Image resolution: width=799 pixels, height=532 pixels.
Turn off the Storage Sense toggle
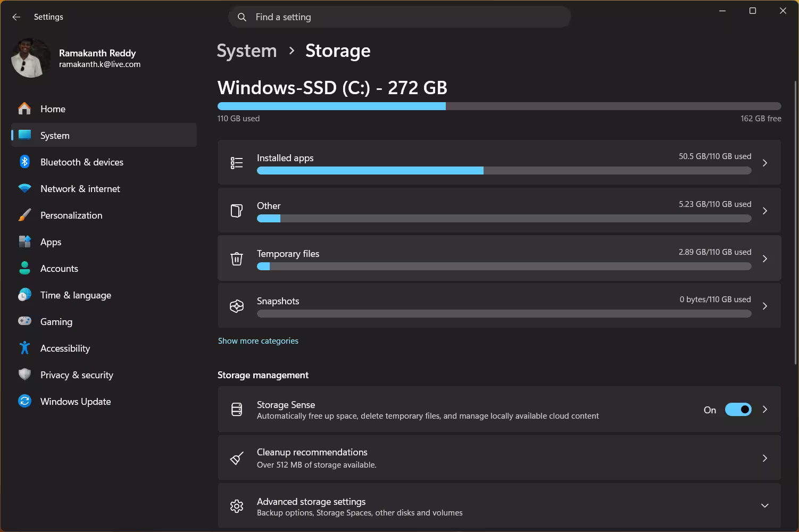click(x=738, y=410)
